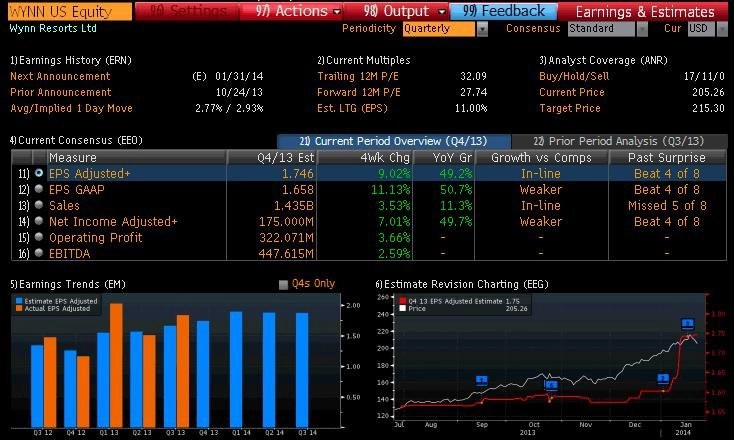Click the 99) Feedback button

pyautogui.click(x=504, y=11)
